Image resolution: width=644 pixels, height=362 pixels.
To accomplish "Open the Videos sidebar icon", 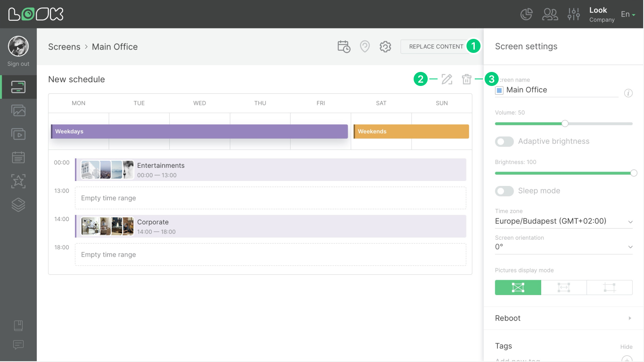I will pyautogui.click(x=18, y=134).
